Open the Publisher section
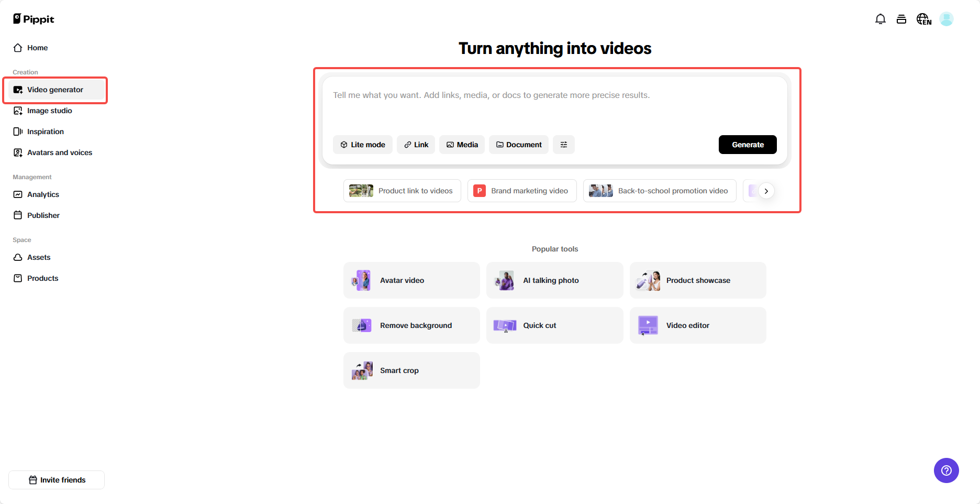This screenshot has height=504, width=980. point(43,215)
